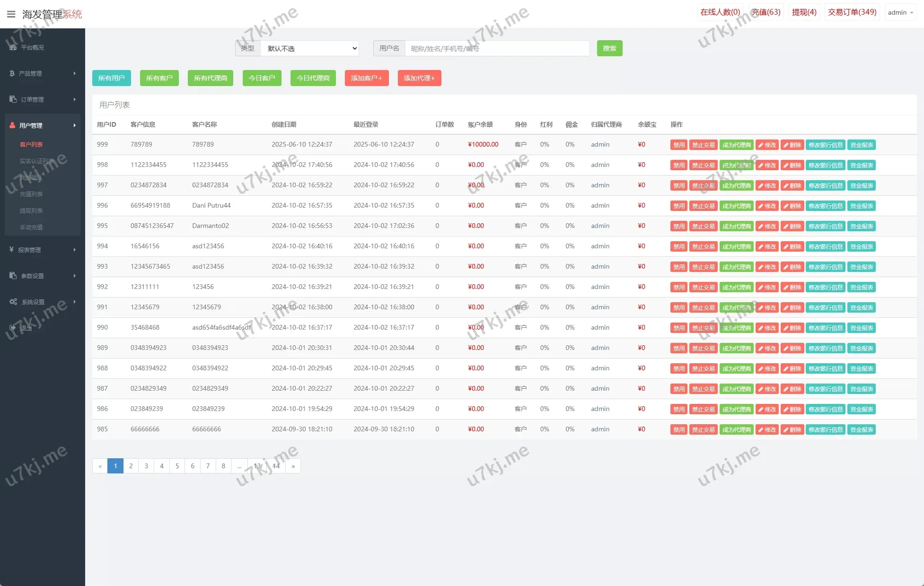This screenshot has width=924, height=586.
Task: Open 实名认证列表 in sidebar submenu
Action: click(36, 161)
